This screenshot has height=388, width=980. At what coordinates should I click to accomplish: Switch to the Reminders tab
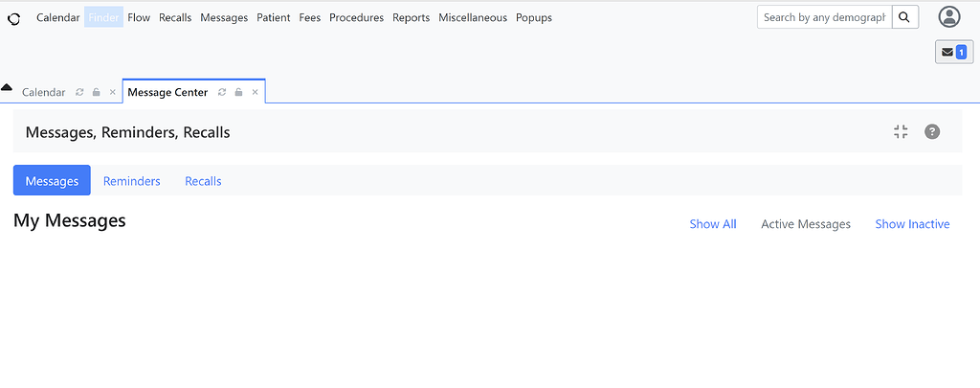pyautogui.click(x=131, y=181)
